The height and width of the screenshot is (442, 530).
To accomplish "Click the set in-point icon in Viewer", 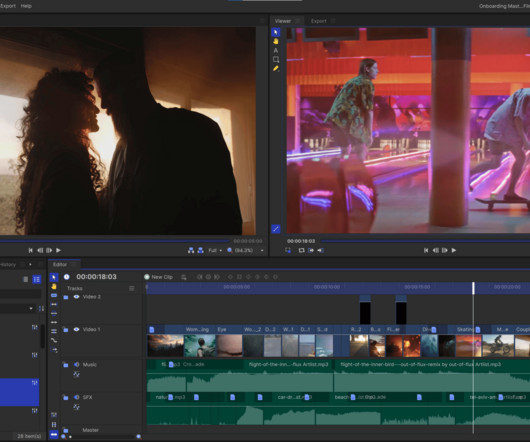I will tap(311, 250).
